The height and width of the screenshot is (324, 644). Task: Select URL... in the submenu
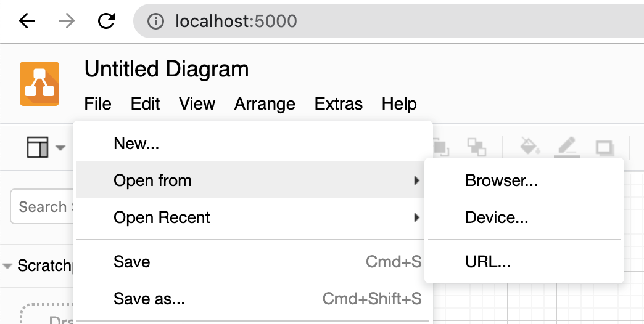point(524,262)
